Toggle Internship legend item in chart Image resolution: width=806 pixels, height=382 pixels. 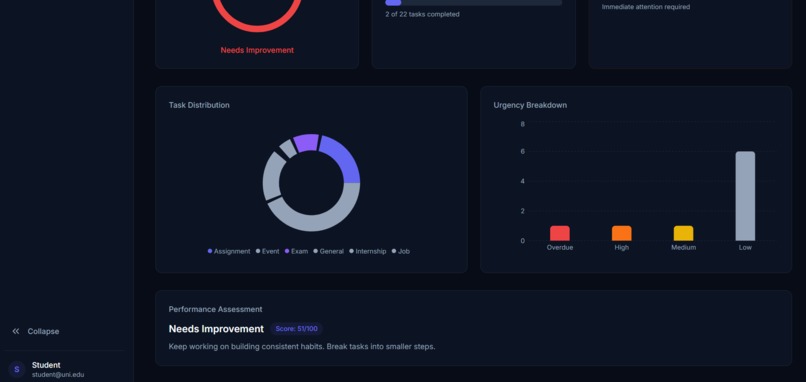coord(368,251)
